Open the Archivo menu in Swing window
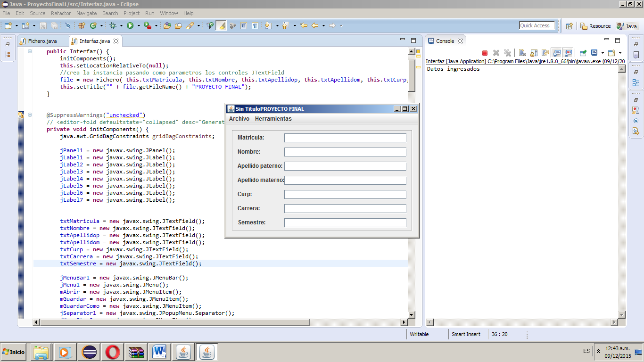The image size is (644, 362). coord(239,119)
